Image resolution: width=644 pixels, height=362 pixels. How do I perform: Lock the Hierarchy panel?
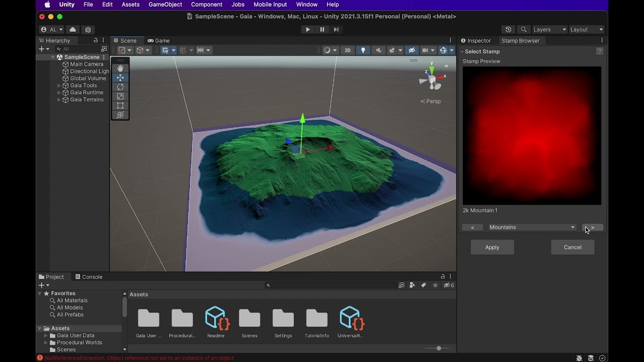[x=96, y=40]
